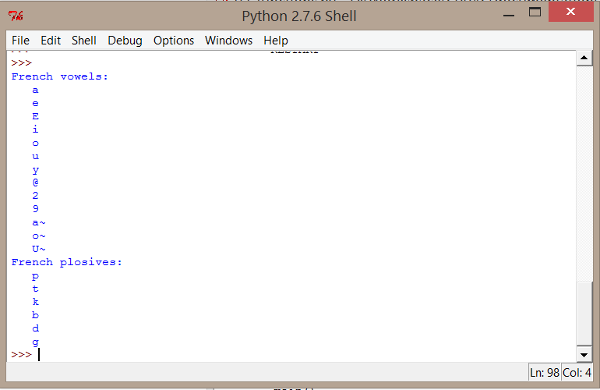Viewport: 600px width, 390px height.
Task: Click the '@' vowel line
Action: pyautogui.click(x=35, y=183)
